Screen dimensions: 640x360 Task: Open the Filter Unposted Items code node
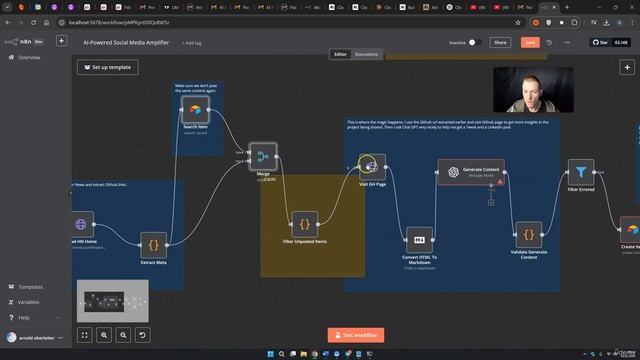(x=305, y=224)
